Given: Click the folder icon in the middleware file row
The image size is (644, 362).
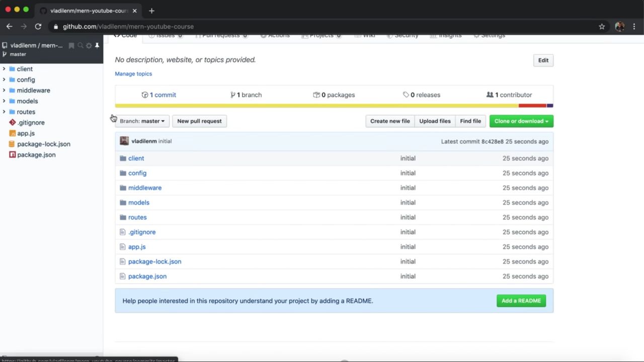Looking at the screenshot, I should pos(123,188).
